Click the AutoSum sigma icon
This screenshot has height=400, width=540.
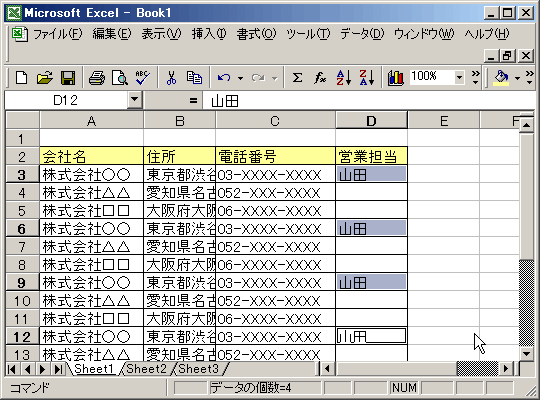[297, 78]
